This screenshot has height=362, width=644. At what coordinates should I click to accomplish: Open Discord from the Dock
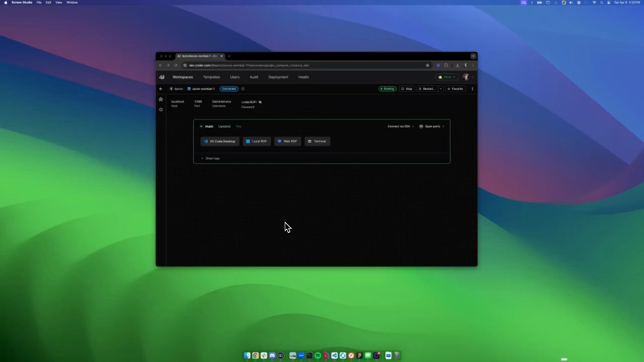pos(272,355)
